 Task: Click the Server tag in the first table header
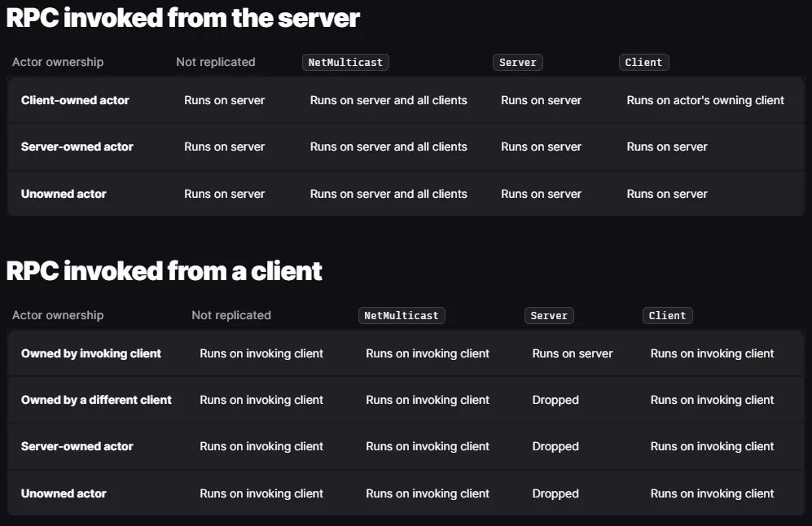[x=517, y=62]
